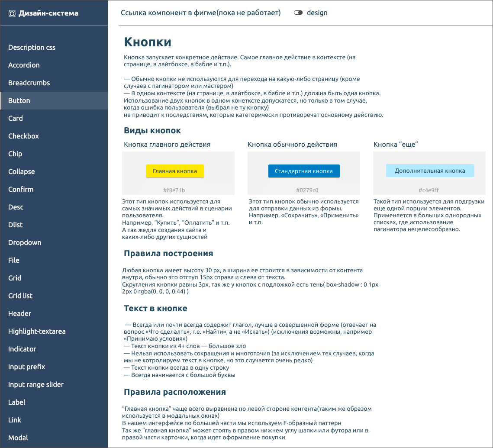Open Dlist in the sidebar
Image resolution: width=493 pixels, height=448 pixels.
[54, 225]
